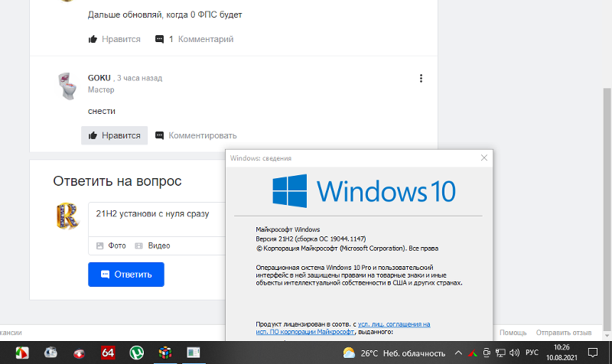This screenshot has width=612, height=364.
Task: Click the Майкрософт Windows text line
Action: pyautogui.click(x=288, y=229)
